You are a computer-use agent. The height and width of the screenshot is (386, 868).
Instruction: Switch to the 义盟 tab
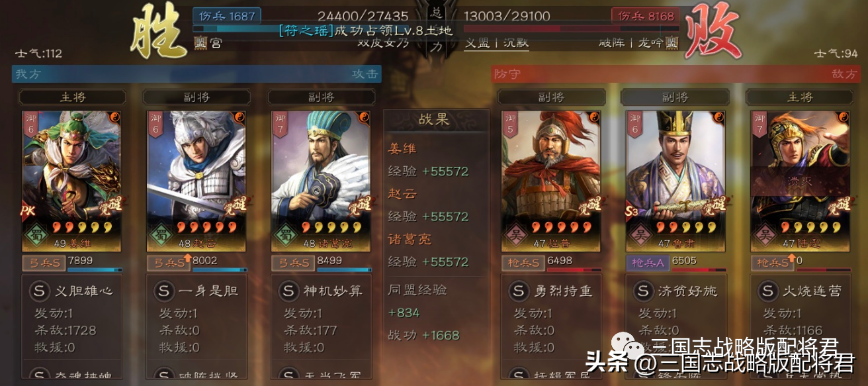(x=476, y=43)
